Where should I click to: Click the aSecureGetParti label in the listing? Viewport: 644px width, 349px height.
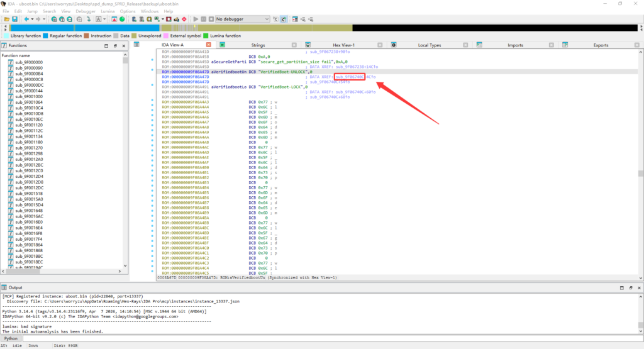point(229,62)
